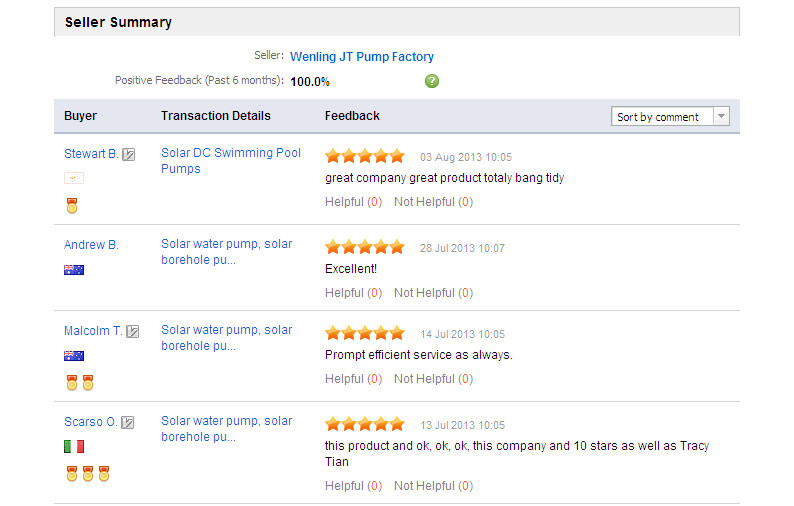Image resolution: width=794 pixels, height=506 pixels.
Task: Click the green question mark help icon
Action: [x=431, y=81]
